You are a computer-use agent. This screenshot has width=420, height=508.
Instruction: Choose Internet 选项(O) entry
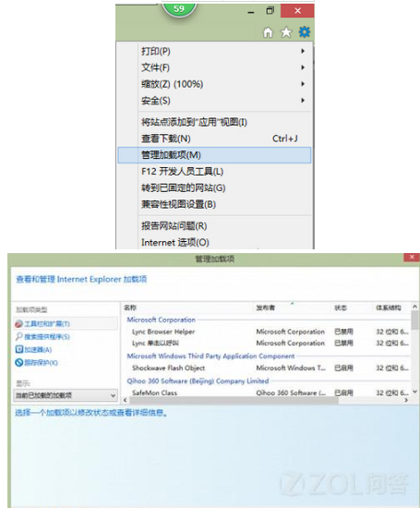pyautogui.click(x=214, y=242)
